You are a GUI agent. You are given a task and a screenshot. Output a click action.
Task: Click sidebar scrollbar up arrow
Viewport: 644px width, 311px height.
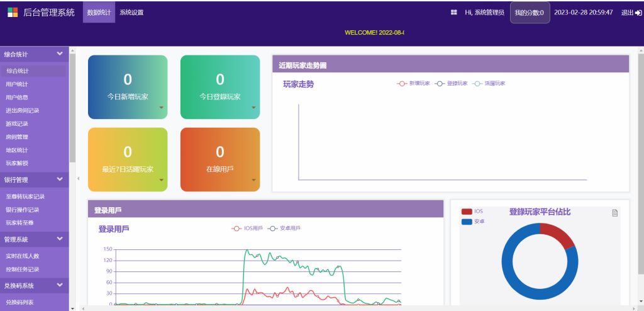pyautogui.click(x=73, y=50)
